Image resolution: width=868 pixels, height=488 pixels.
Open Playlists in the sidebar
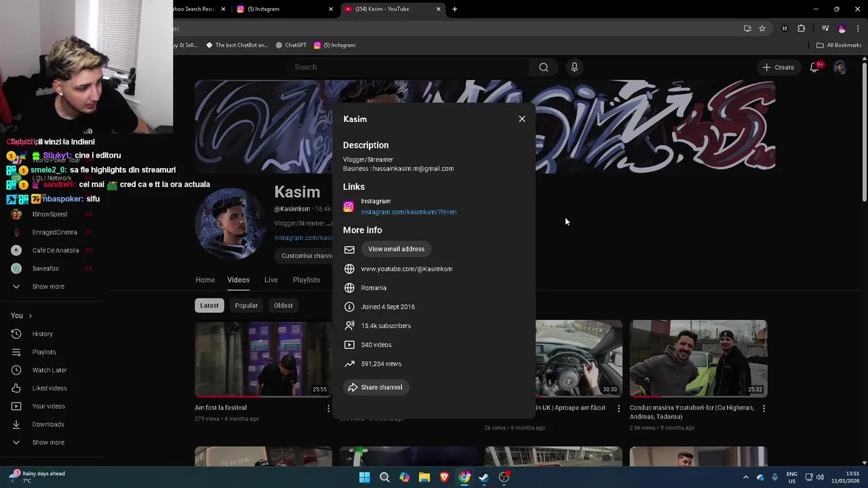click(44, 352)
